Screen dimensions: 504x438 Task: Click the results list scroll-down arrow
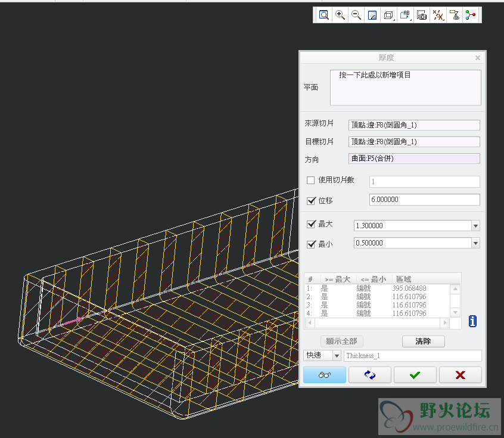click(x=456, y=312)
